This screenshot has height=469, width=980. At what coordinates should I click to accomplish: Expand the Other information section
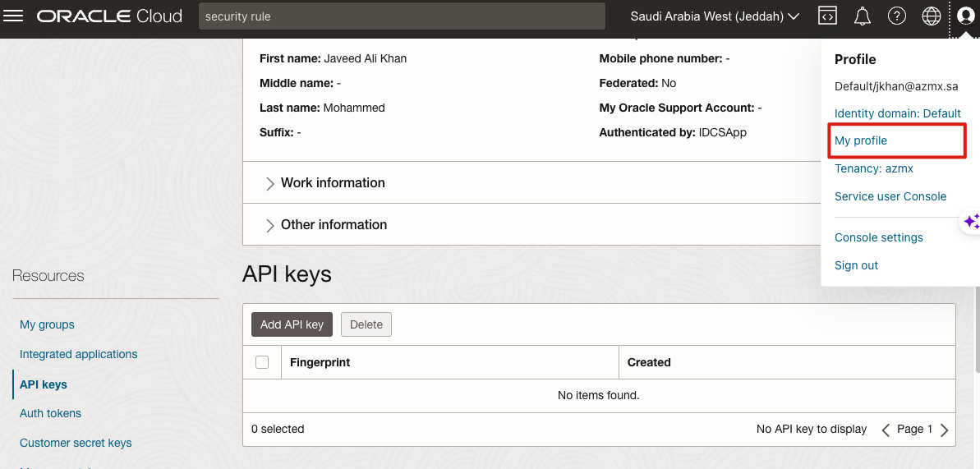point(334,225)
